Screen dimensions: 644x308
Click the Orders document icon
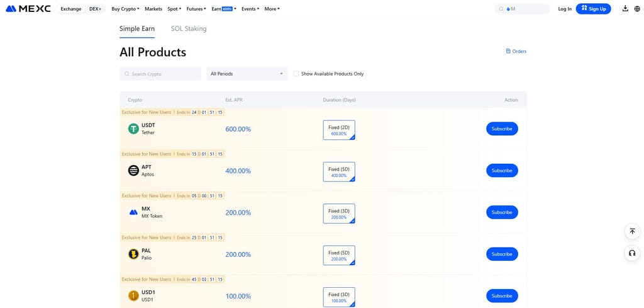pyautogui.click(x=508, y=52)
